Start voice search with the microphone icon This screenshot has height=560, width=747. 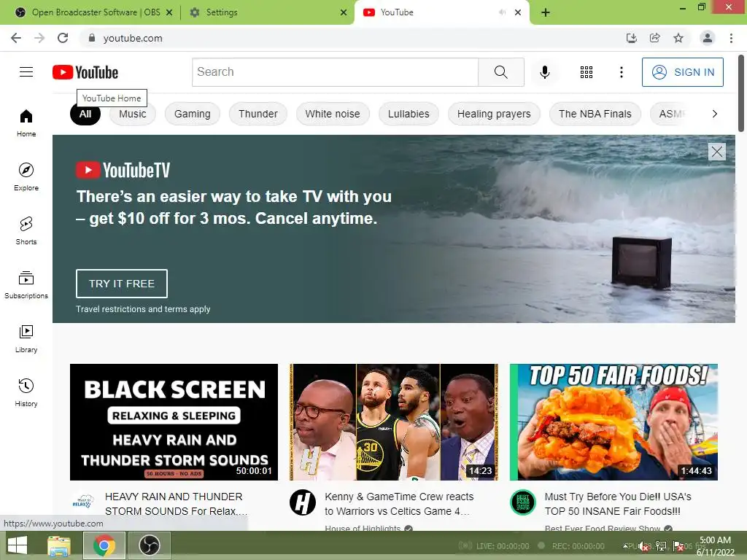(544, 72)
